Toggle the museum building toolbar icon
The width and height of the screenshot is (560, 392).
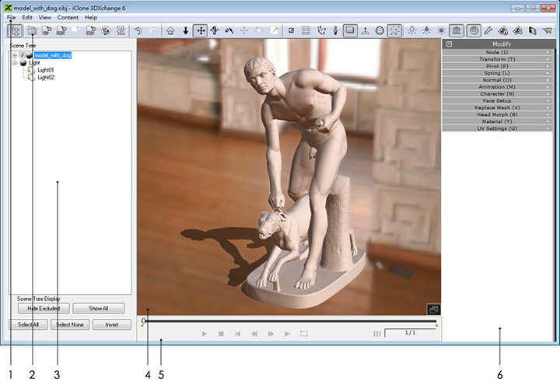pyautogui.click(x=457, y=30)
